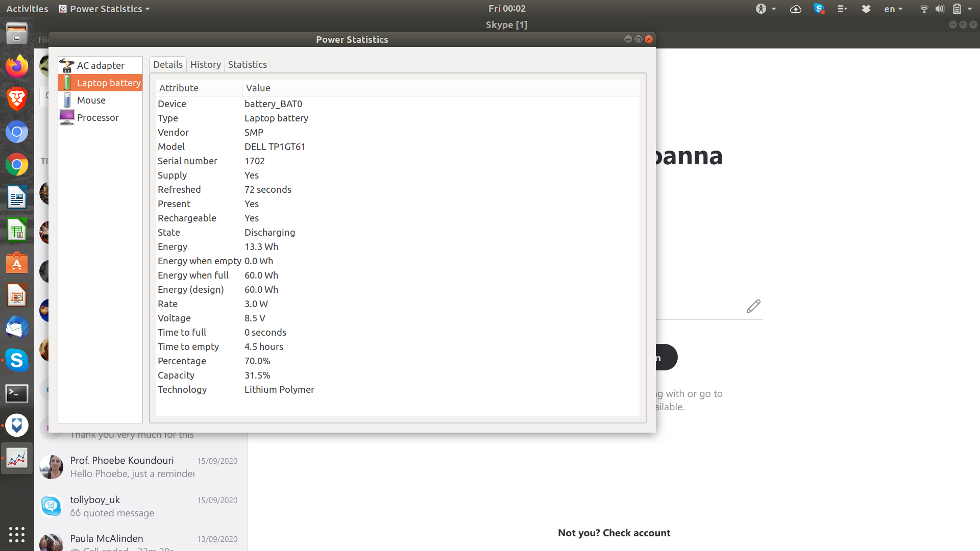Screen dimensions: 980x551
Task: Click the Wi-Fi status icon
Action: point(924,9)
